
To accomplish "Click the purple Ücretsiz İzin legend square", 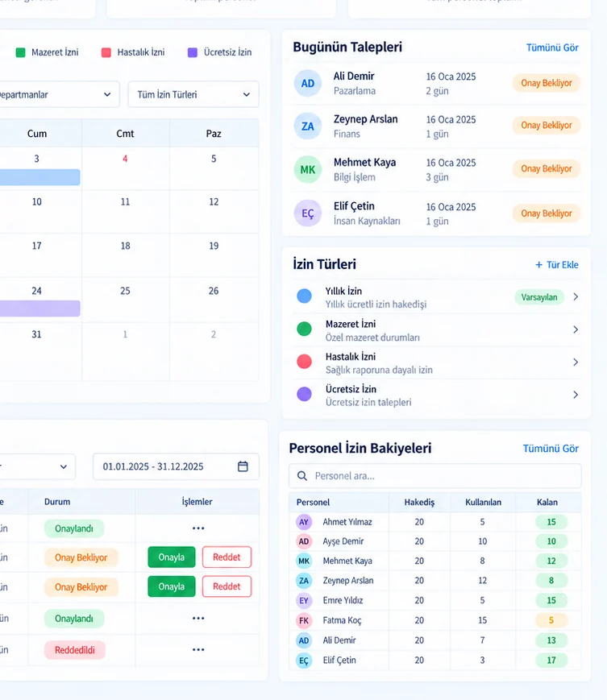I will [193, 52].
